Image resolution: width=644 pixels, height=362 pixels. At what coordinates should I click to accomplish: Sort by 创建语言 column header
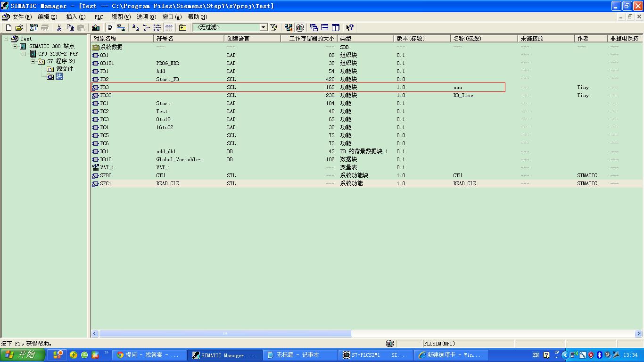click(x=252, y=39)
